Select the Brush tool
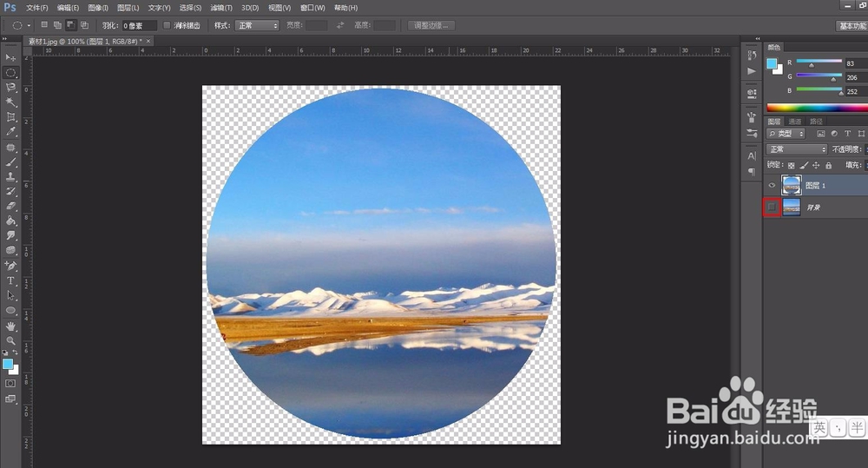 coord(10,162)
